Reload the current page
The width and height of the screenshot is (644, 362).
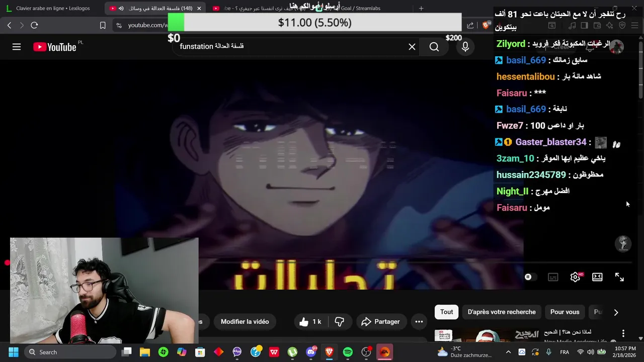34,25
